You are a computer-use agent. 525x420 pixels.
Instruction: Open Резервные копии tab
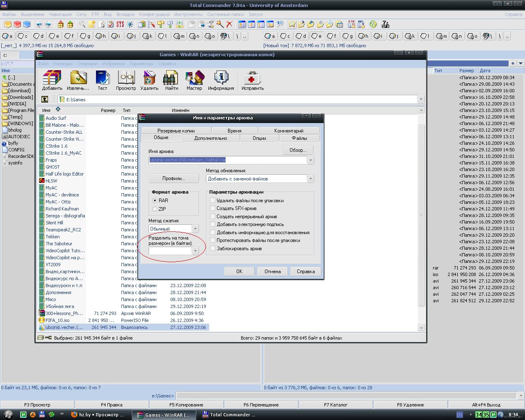[176, 131]
